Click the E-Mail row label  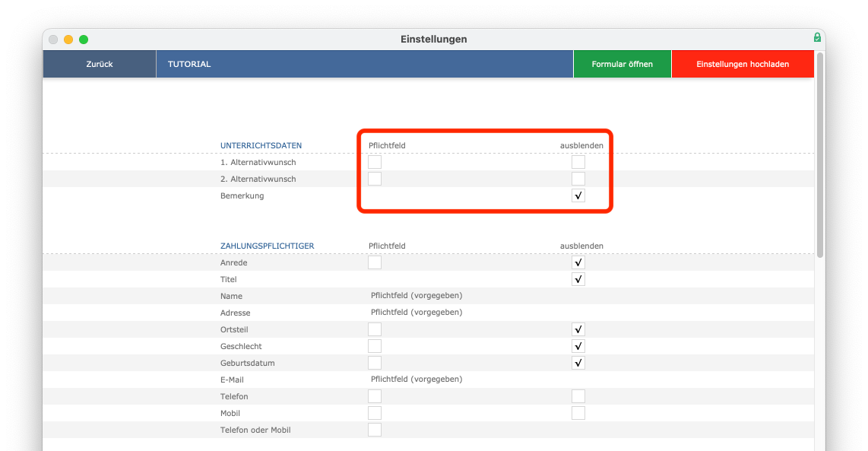pyautogui.click(x=232, y=380)
